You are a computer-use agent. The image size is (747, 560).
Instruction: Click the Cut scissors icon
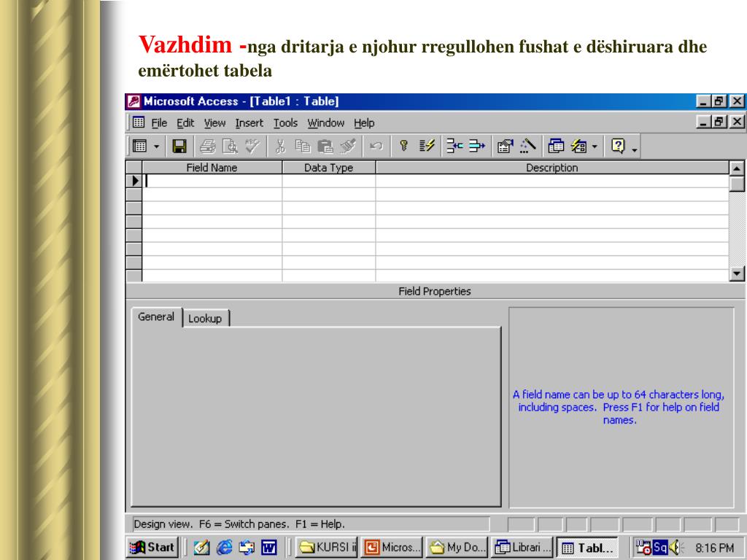click(x=280, y=146)
